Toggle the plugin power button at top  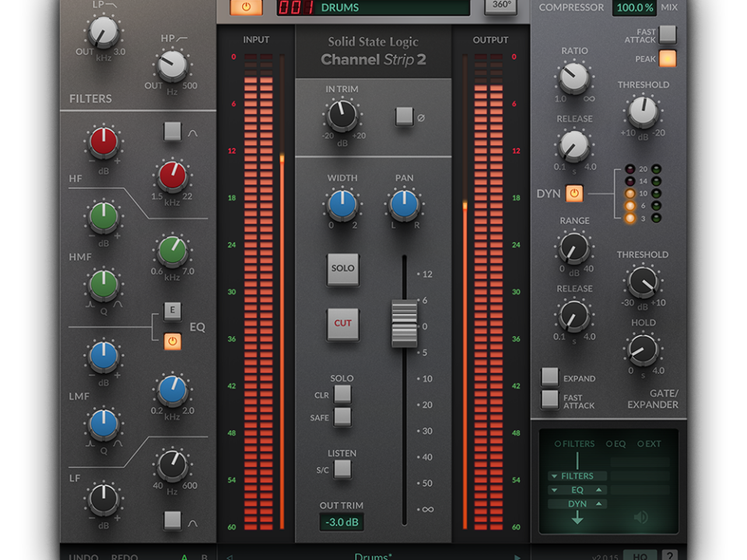246,6
